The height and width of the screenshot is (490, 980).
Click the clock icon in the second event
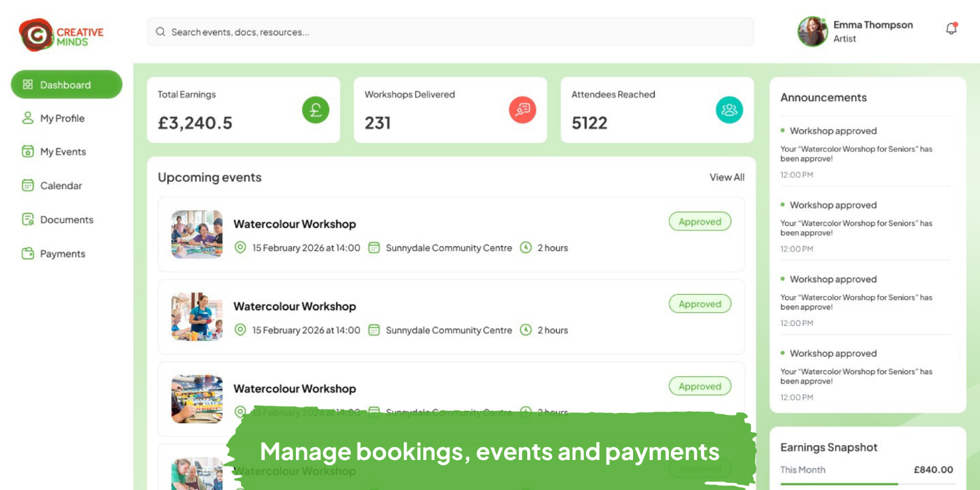526,330
